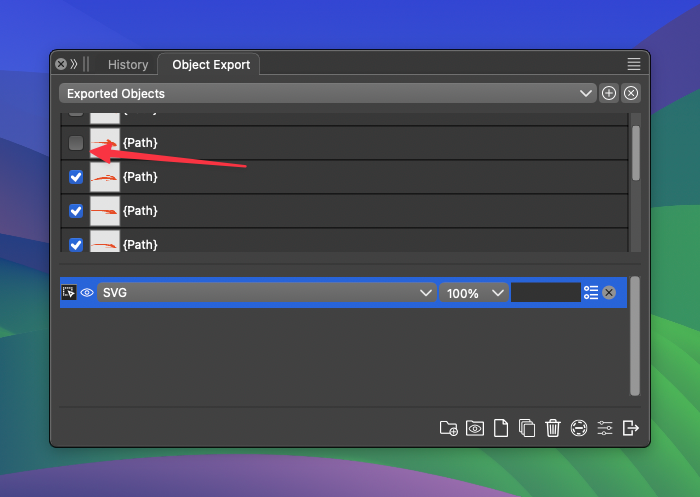The height and width of the screenshot is (497, 700).
Task: Click the selection icon on the SVG row
Action: [69, 293]
